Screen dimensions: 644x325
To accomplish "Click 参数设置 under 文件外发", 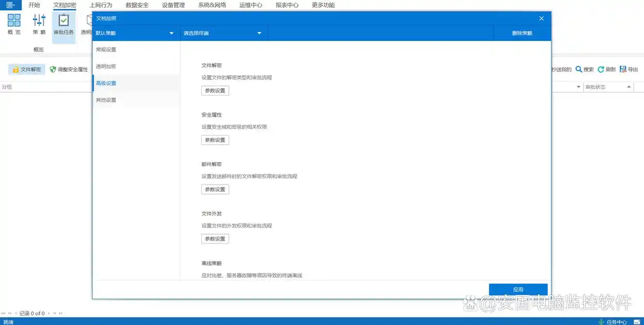I will tap(215, 238).
